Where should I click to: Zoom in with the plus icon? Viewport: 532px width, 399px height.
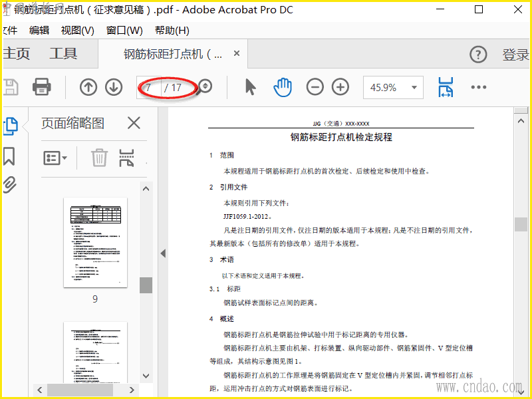tap(340, 87)
